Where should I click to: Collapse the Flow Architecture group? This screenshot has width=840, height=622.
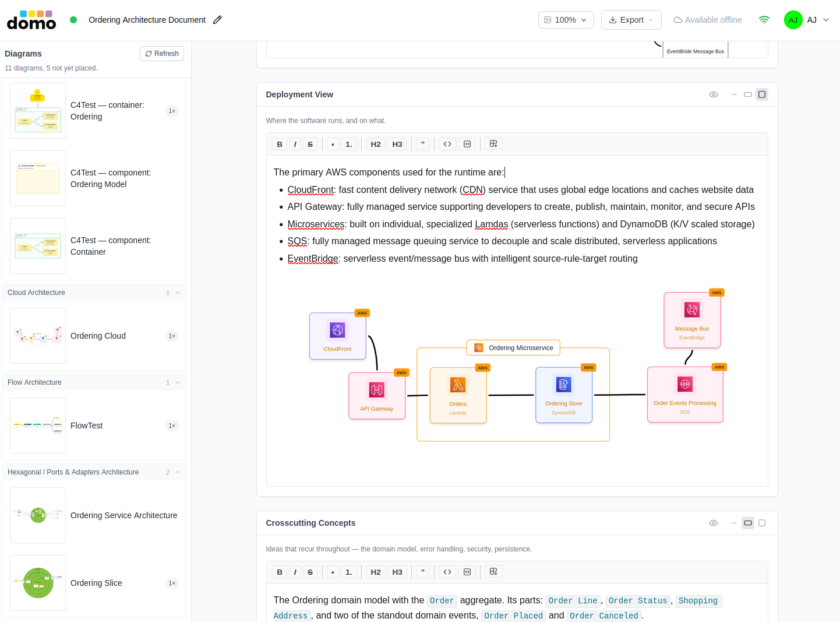pyautogui.click(x=178, y=382)
